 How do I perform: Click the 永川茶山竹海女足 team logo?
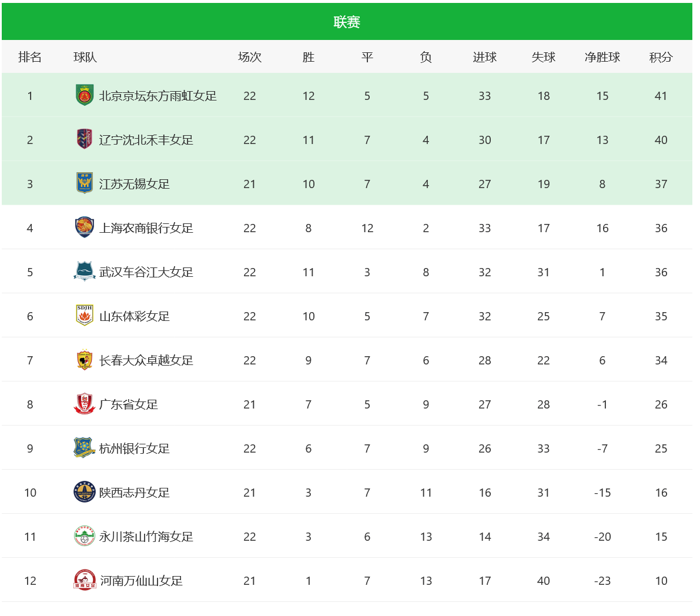[85, 536]
